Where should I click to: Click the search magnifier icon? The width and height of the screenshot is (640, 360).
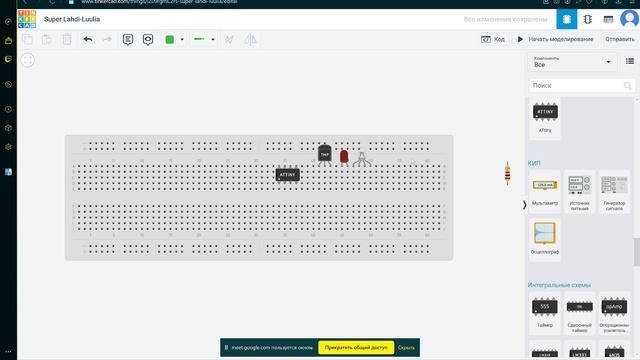coord(627,85)
